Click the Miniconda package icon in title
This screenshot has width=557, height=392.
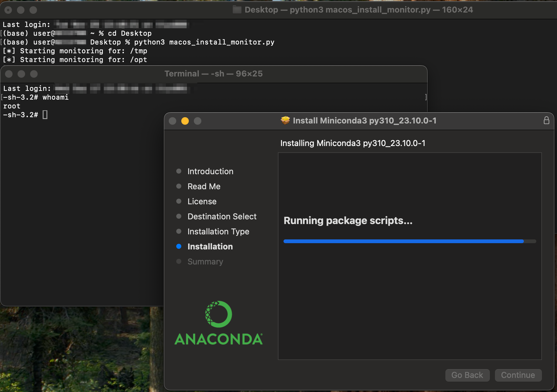click(285, 121)
